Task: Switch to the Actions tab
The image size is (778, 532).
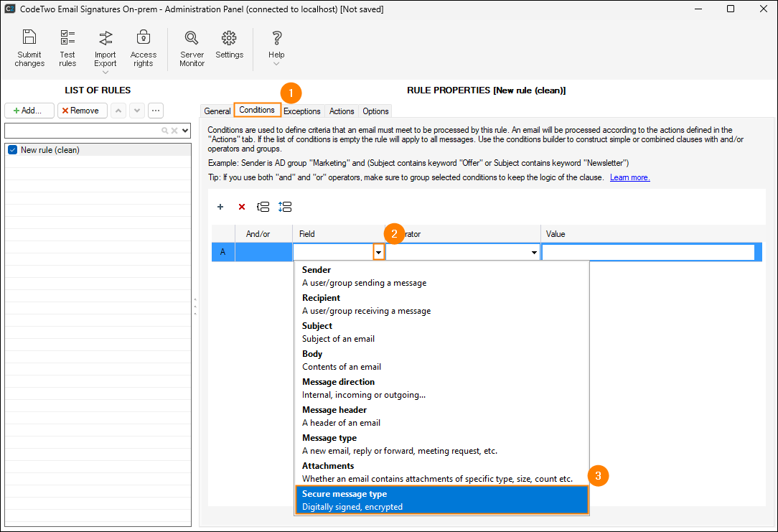Action: tap(342, 111)
